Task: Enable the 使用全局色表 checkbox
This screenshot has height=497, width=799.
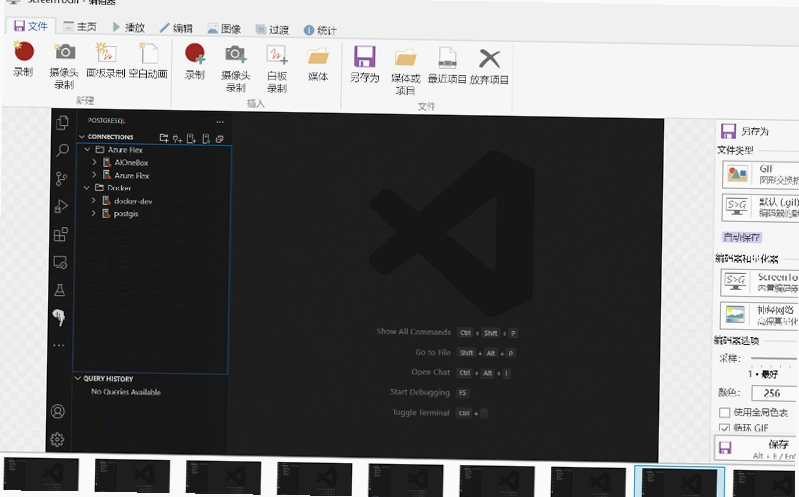Action: point(724,412)
